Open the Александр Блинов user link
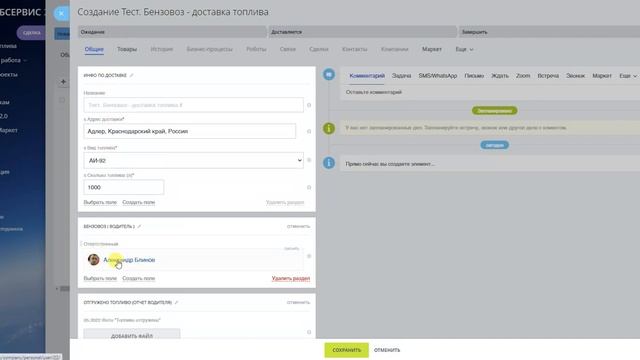Viewport: 640px width, 360px height. (x=129, y=260)
